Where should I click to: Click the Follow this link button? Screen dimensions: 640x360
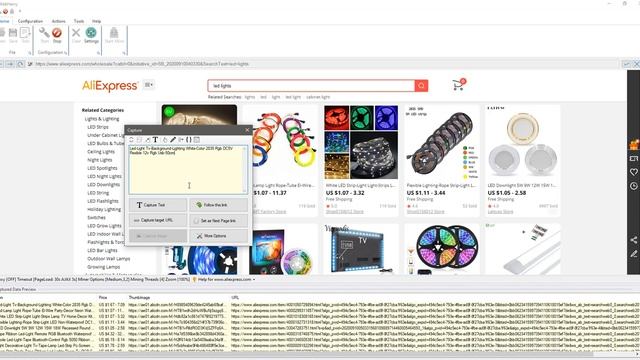[x=218, y=205]
